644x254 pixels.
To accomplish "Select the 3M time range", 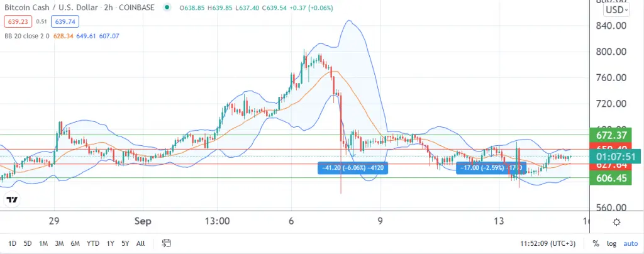I will point(59,243).
